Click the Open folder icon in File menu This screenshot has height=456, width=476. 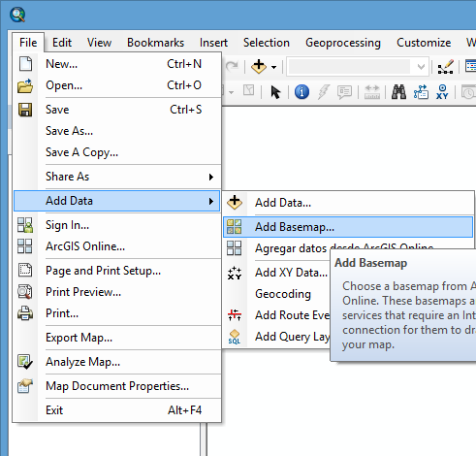click(x=25, y=85)
